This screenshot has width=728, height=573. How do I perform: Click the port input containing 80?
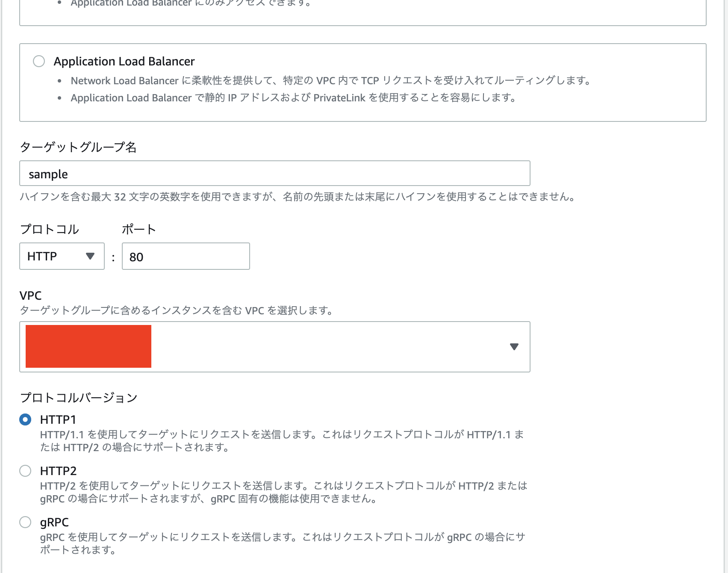[185, 256]
